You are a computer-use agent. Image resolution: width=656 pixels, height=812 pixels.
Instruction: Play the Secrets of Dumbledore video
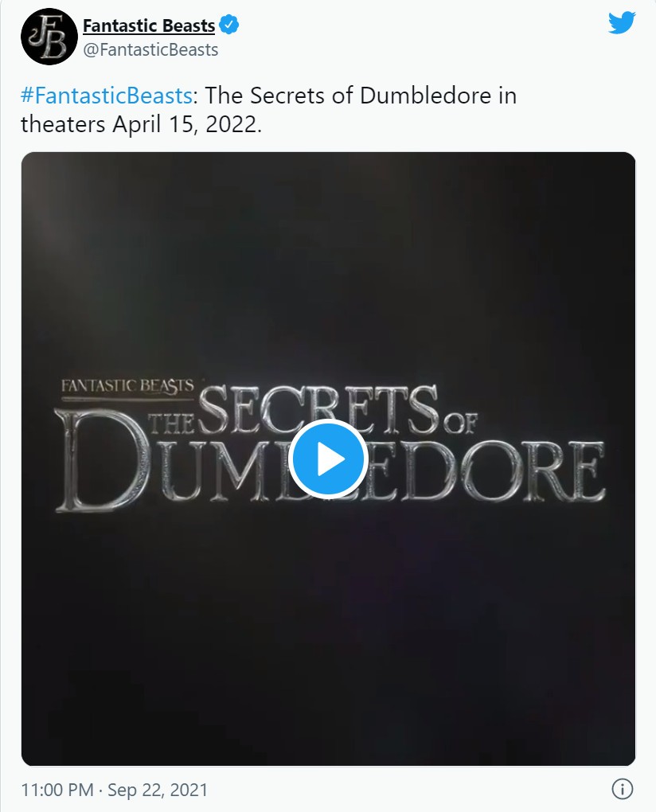pyautogui.click(x=328, y=459)
